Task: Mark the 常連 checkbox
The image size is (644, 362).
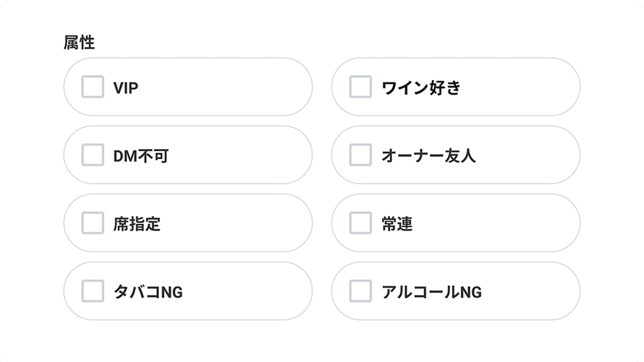Action: point(361,223)
